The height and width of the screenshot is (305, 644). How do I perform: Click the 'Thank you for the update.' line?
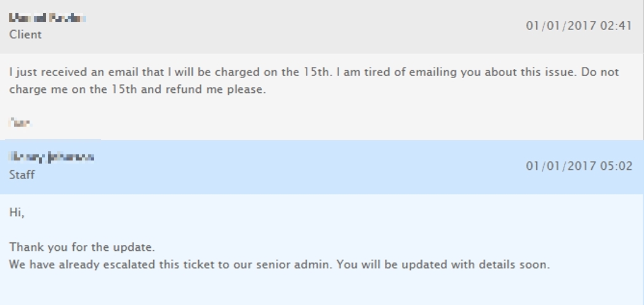click(82, 247)
